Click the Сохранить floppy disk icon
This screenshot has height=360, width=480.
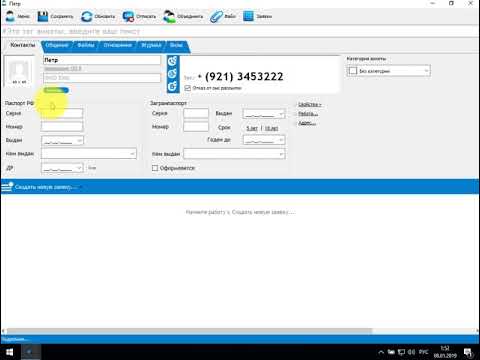(43, 16)
